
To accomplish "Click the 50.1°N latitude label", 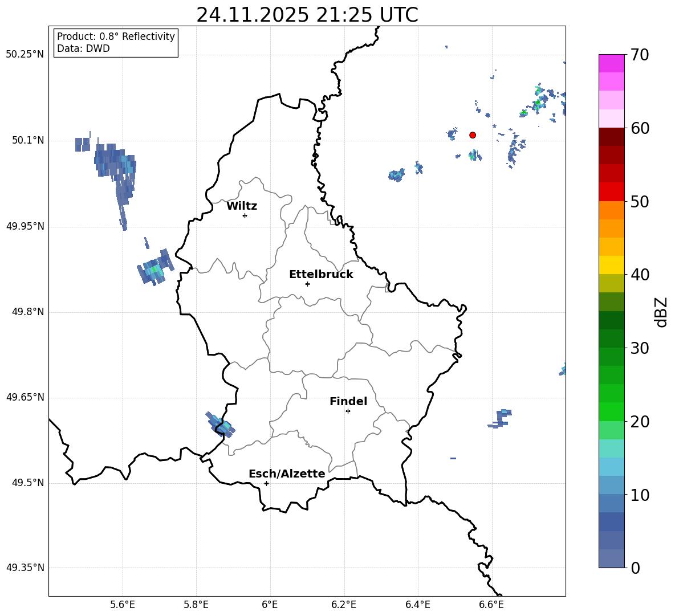I will (x=28, y=141).
